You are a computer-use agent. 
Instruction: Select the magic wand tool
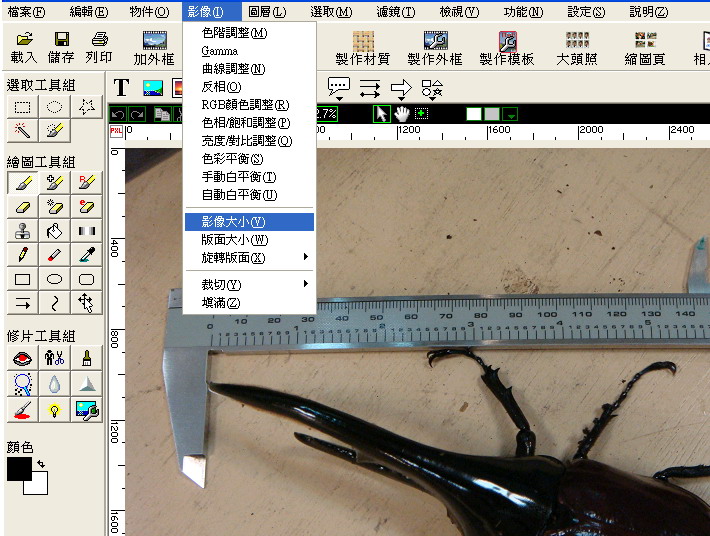point(23,131)
